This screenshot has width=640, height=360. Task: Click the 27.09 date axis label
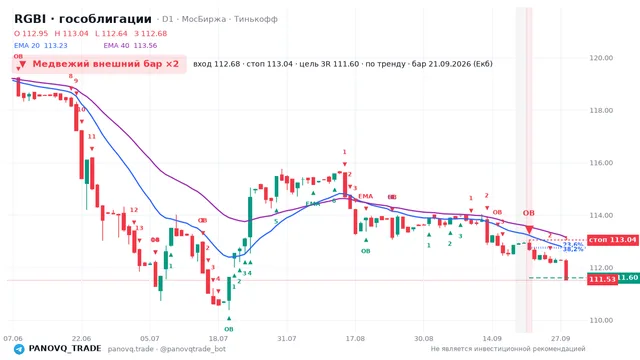pyautogui.click(x=560, y=338)
